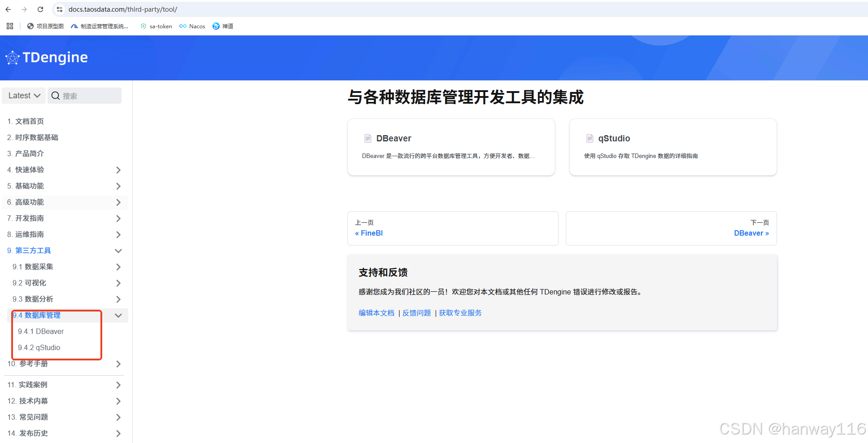Open the 禅道 bookmark

coord(223,26)
